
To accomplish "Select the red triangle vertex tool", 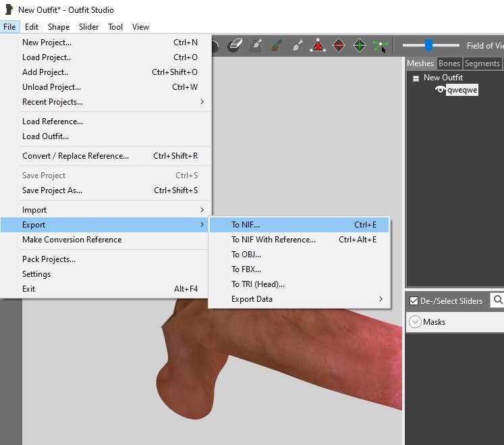I will coord(318,46).
